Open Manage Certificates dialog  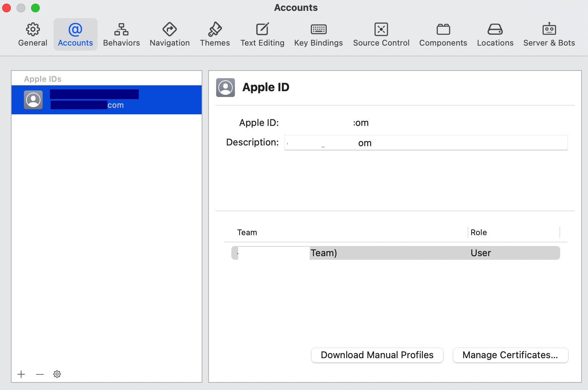point(510,355)
